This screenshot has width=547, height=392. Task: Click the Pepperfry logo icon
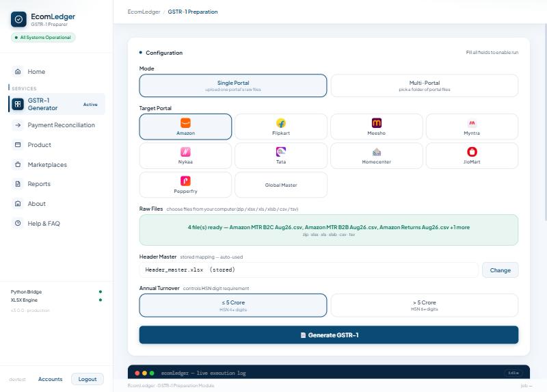click(x=185, y=181)
